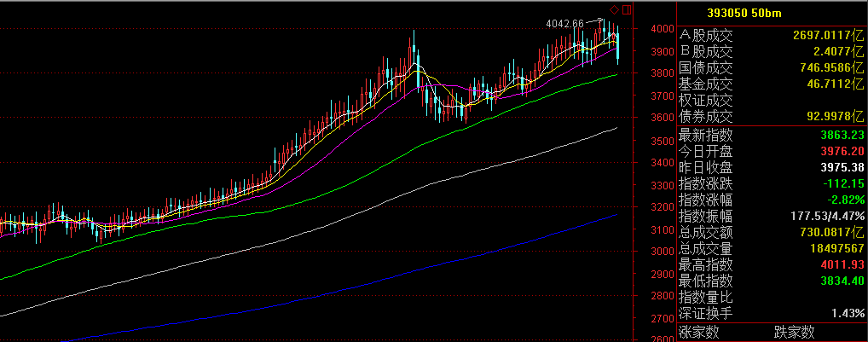Select the 昨日收盘 label
The height and width of the screenshot is (342, 868).
[x=706, y=166]
